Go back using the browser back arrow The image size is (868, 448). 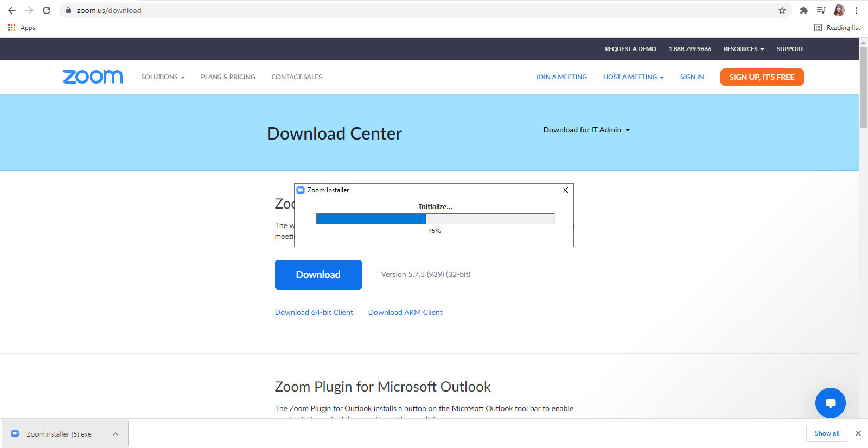11,10
